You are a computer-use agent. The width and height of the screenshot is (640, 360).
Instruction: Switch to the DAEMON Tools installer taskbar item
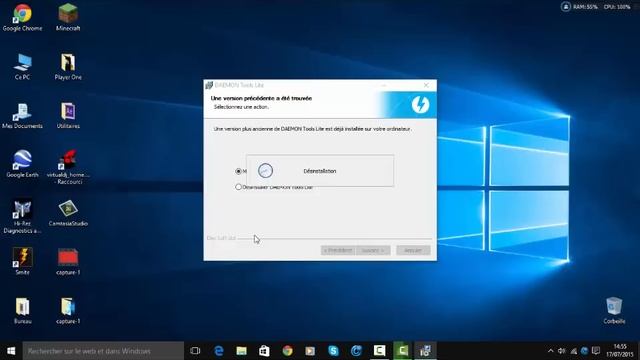(425, 351)
